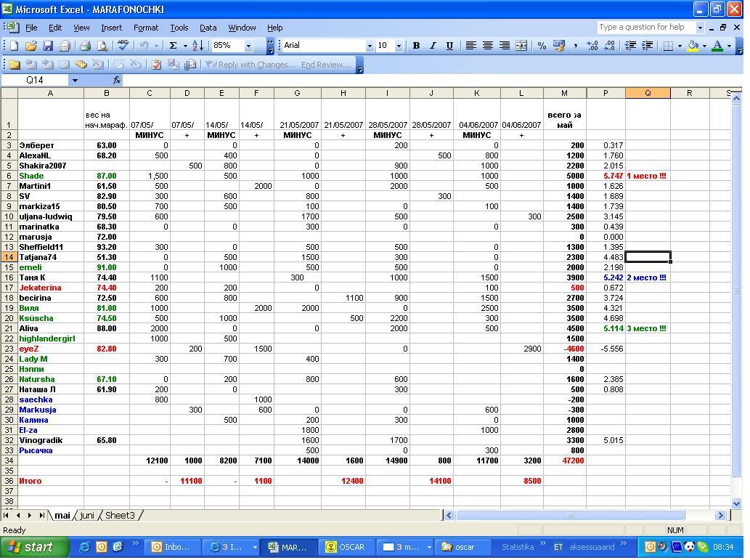Click the Open file folder icon
This screenshot has height=560, width=750.
tap(31, 46)
